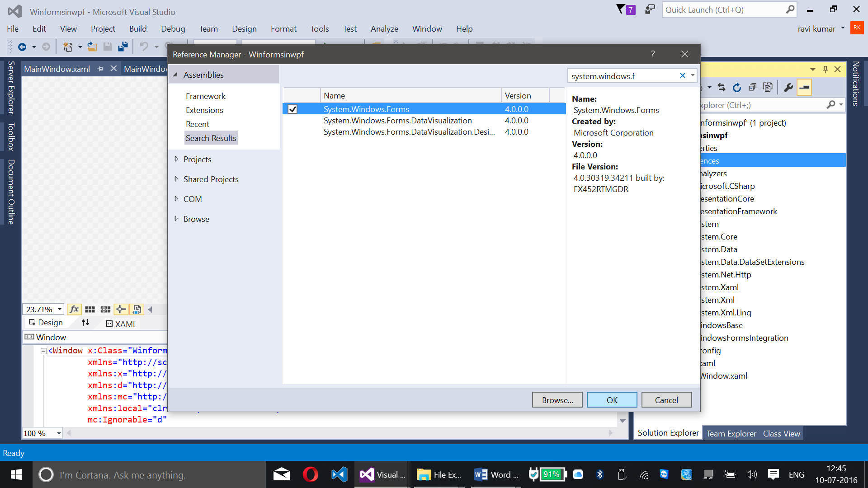868x488 pixels.
Task: Select Extensions under Assemblies
Action: point(204,110)
